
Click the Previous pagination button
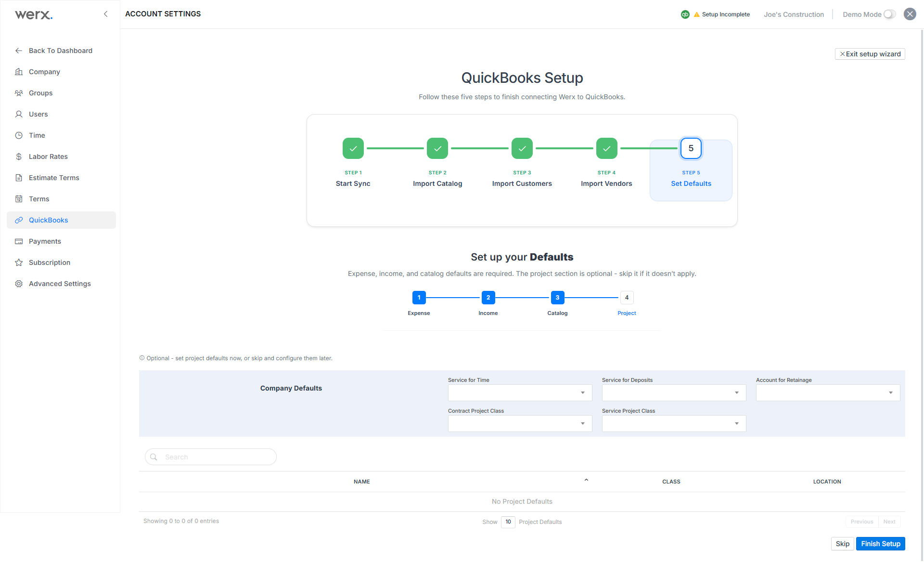pos(862,522)
